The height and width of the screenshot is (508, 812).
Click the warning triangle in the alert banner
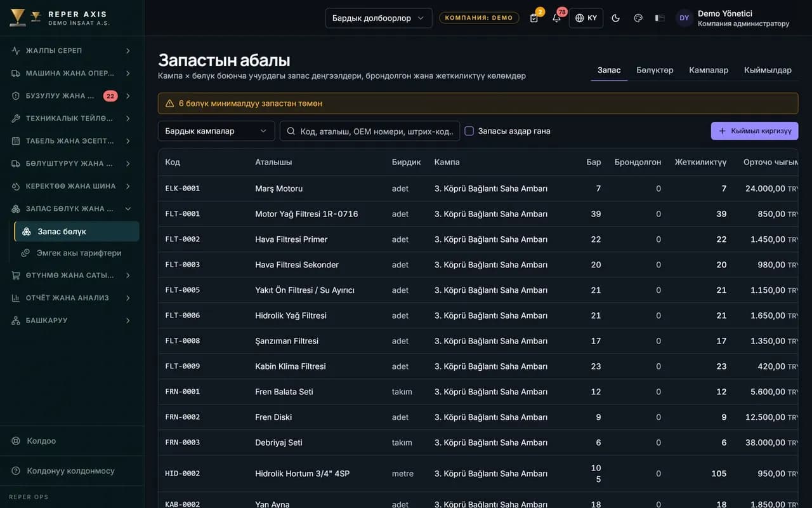169,104
